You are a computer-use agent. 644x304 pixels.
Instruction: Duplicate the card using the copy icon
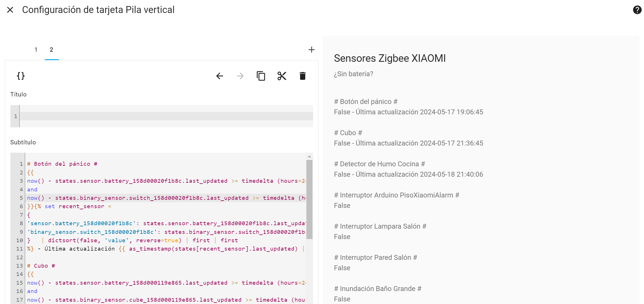pos(261,76)
